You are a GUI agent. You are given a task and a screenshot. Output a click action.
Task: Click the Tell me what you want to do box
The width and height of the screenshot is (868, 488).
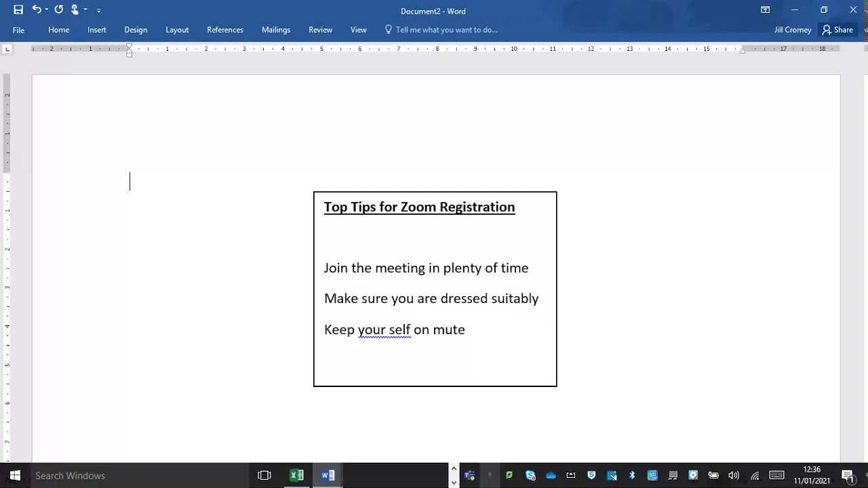pos(441,30)
